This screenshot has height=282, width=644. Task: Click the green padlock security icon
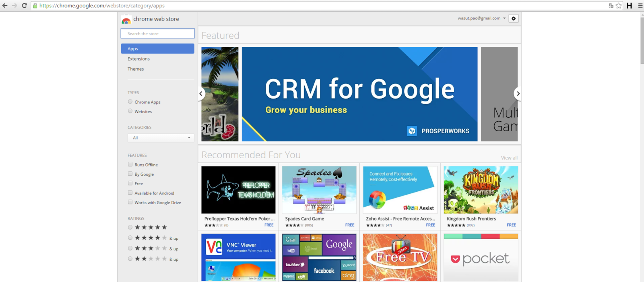(35, 6)
